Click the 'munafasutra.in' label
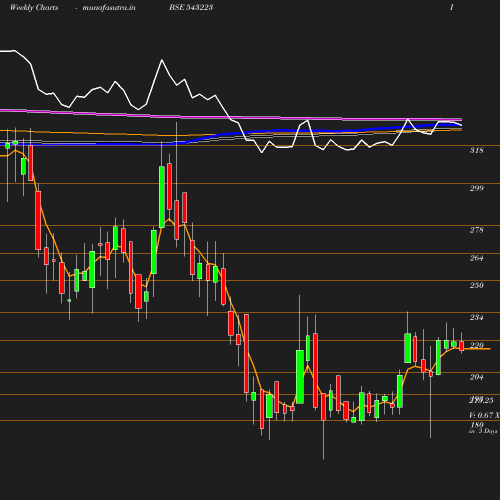The height and width of the screenshot is (500, 500). click(x=109, y=7)
